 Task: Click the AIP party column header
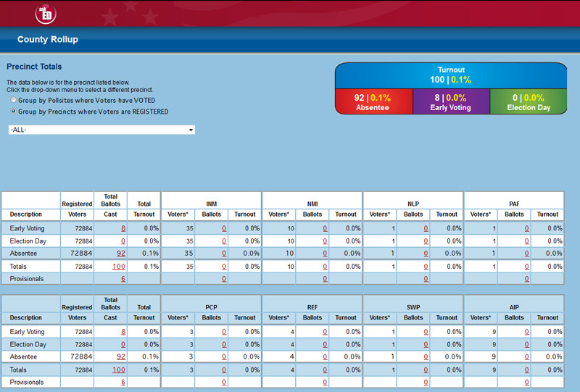tap(514, 307)
